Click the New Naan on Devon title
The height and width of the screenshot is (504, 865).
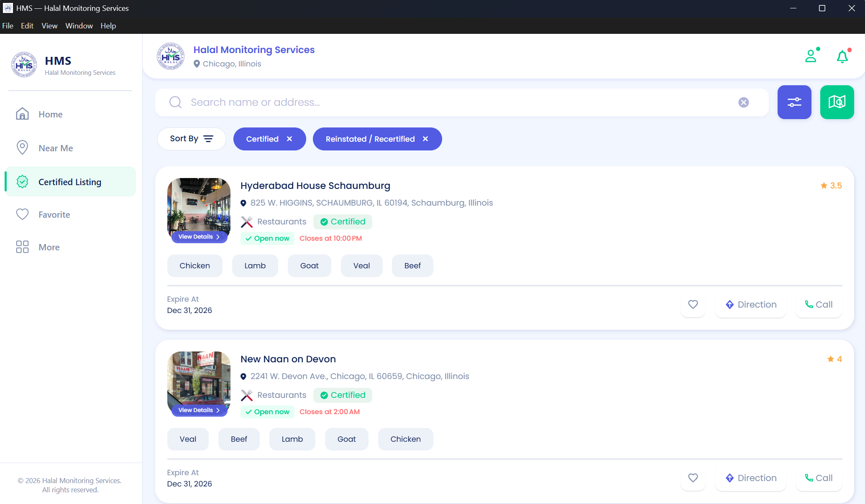pos(288,359)
